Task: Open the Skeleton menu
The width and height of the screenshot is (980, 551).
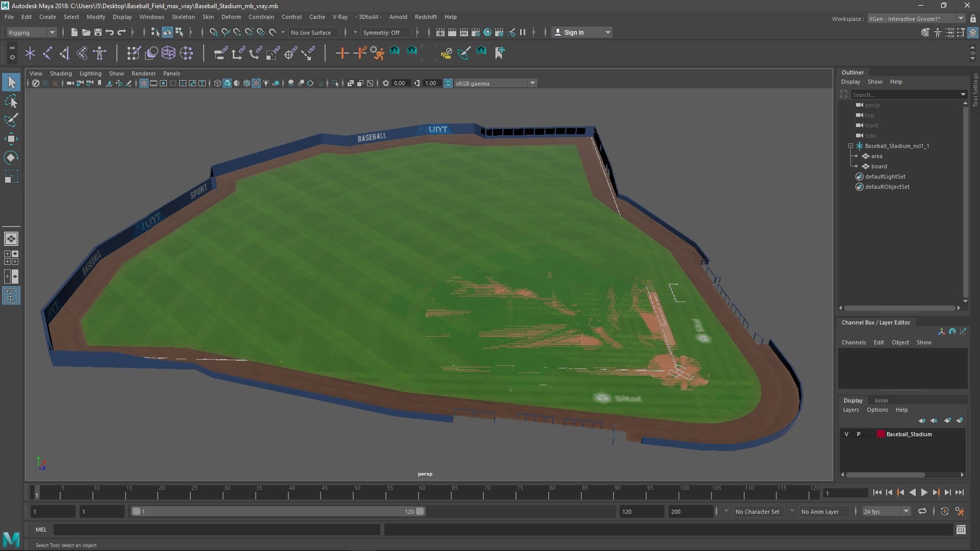Action: tap(183, 17)
